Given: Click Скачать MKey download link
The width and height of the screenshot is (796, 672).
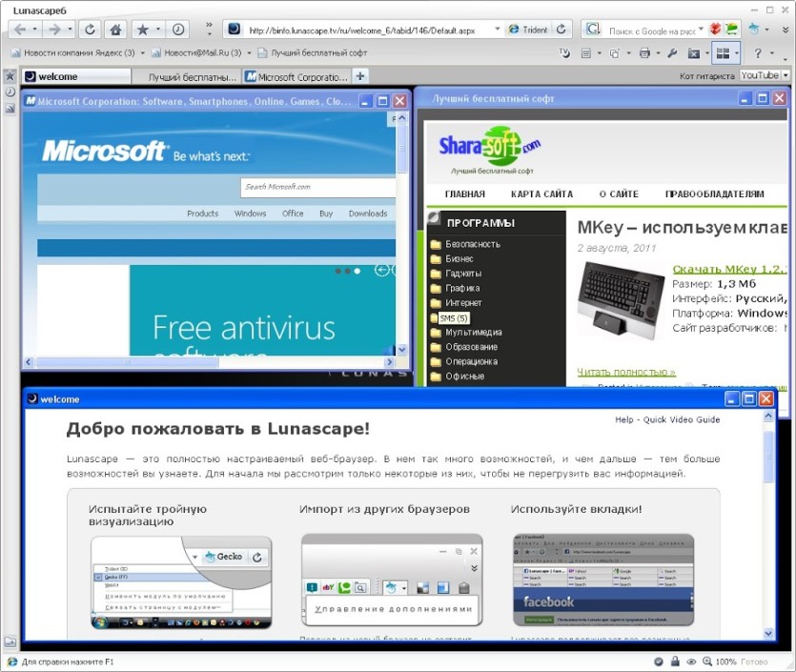Looking at the screenshot, I should point(729,269).
